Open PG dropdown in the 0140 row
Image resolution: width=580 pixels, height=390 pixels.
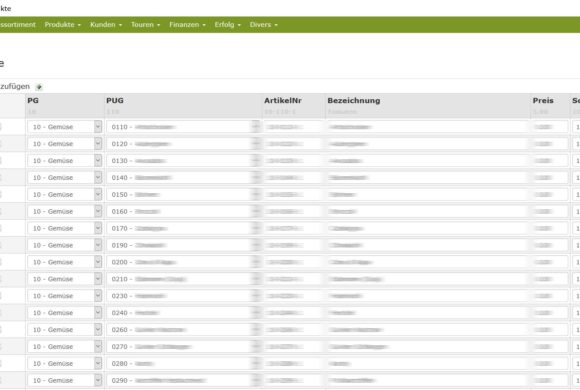64,178
